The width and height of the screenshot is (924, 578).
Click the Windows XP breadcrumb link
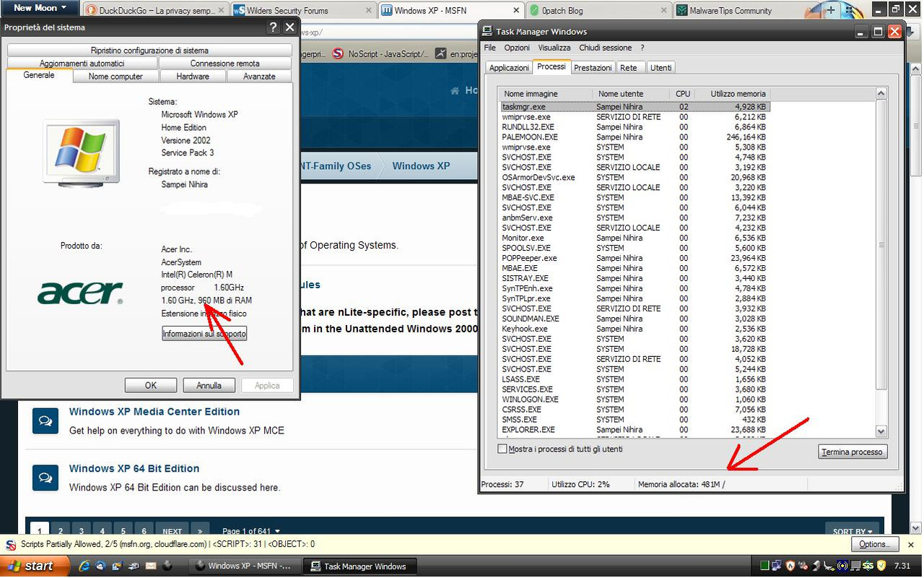tap(421, 165)
